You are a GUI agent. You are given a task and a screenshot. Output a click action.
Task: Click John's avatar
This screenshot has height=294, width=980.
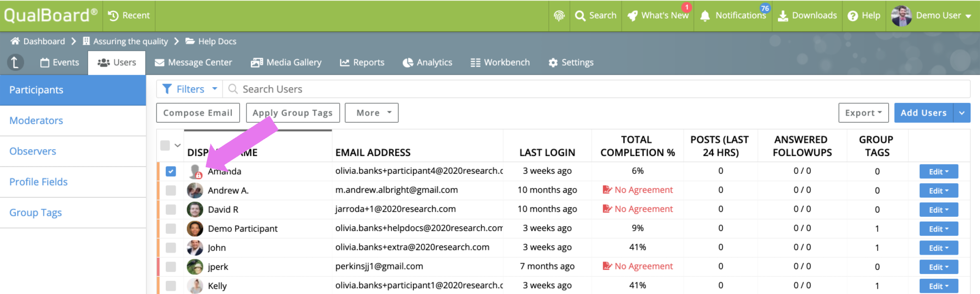195,248
